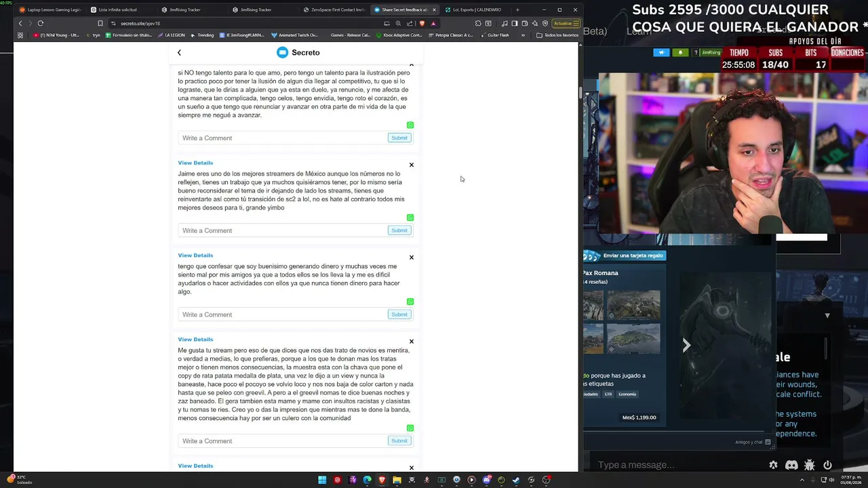Open the weather widget showing 32°C Soleado

(19, 480)
